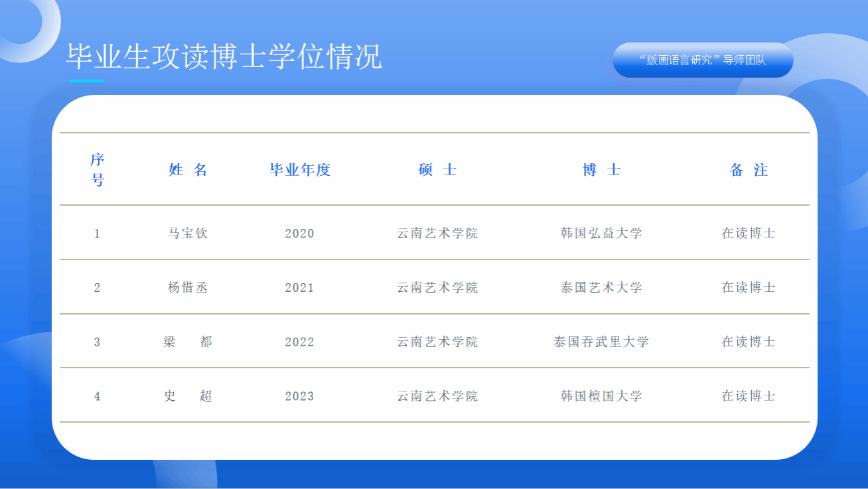Select the name 杨惜丞 in the table
The width and height of the screenshot is (868, 489).
pyautogui.click(x=188, y=288)
